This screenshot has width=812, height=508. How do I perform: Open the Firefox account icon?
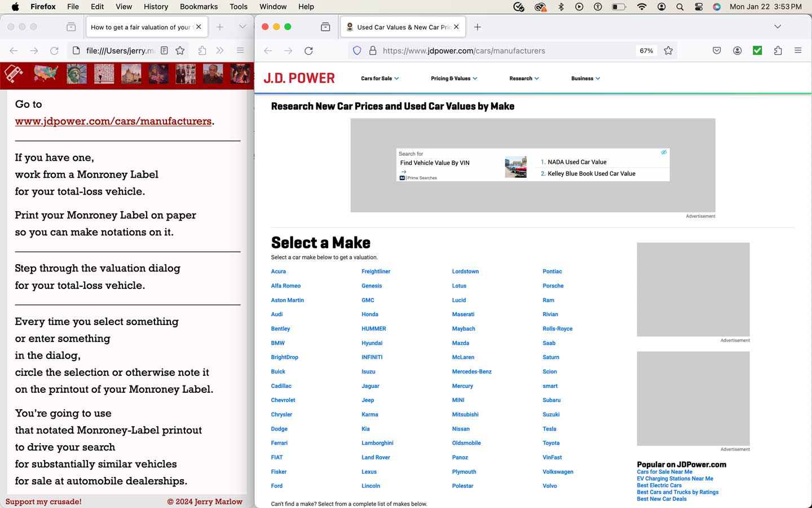[737, 51]
